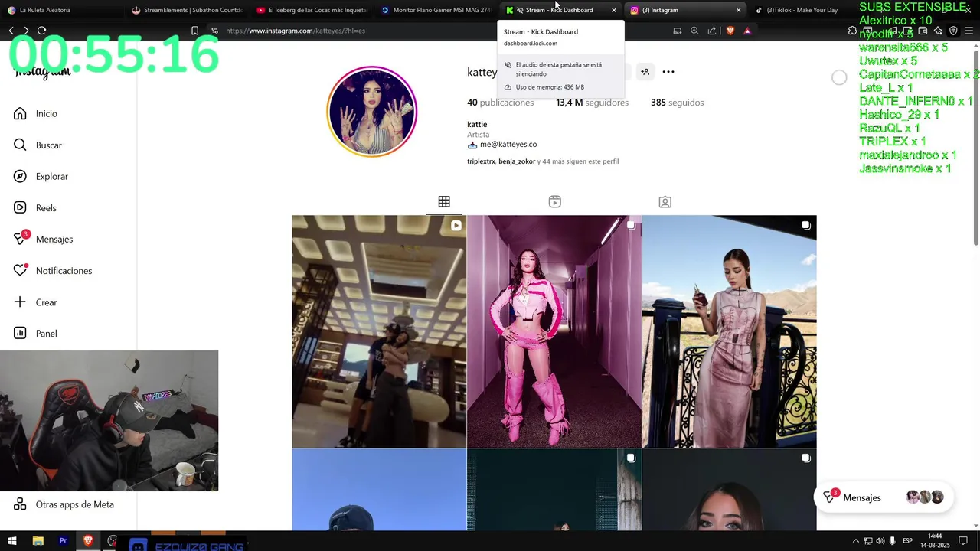Open Brave Rewards triangle icon
The width and height of the screenshot is (980, 551).
click(747, 31)
